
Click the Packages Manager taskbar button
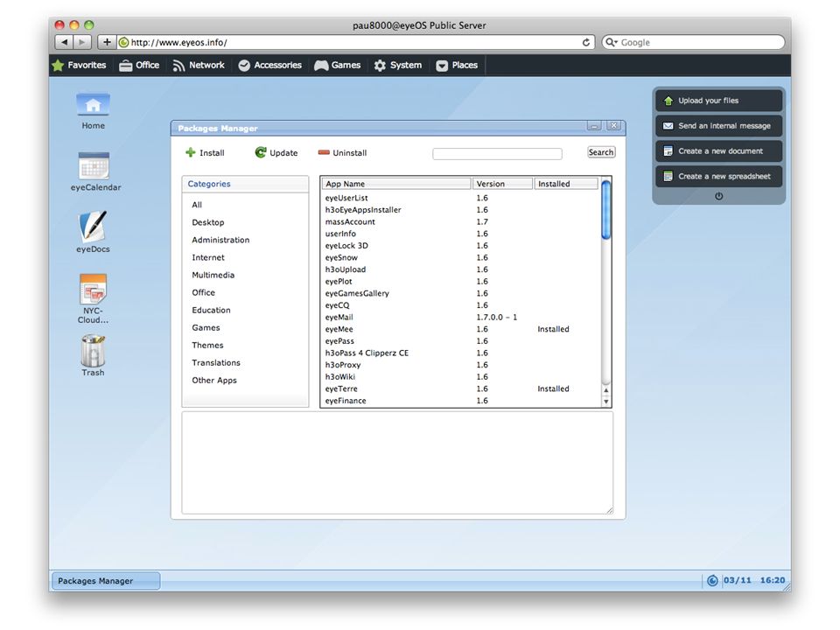(106, 581)
